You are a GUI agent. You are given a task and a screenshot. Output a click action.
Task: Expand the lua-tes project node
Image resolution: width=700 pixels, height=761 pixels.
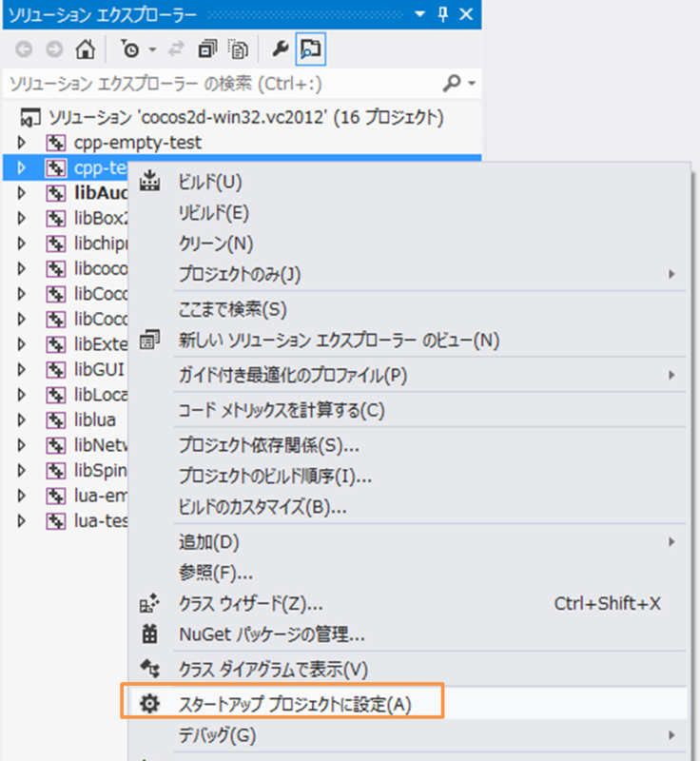click(x=21, y=521)
